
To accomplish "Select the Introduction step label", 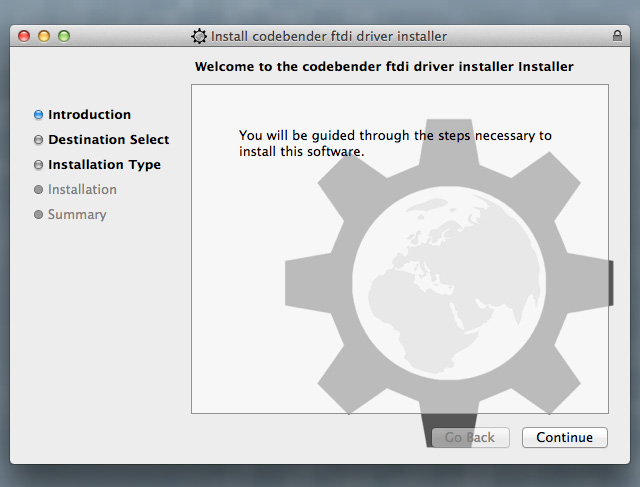I will pos(89,115).
